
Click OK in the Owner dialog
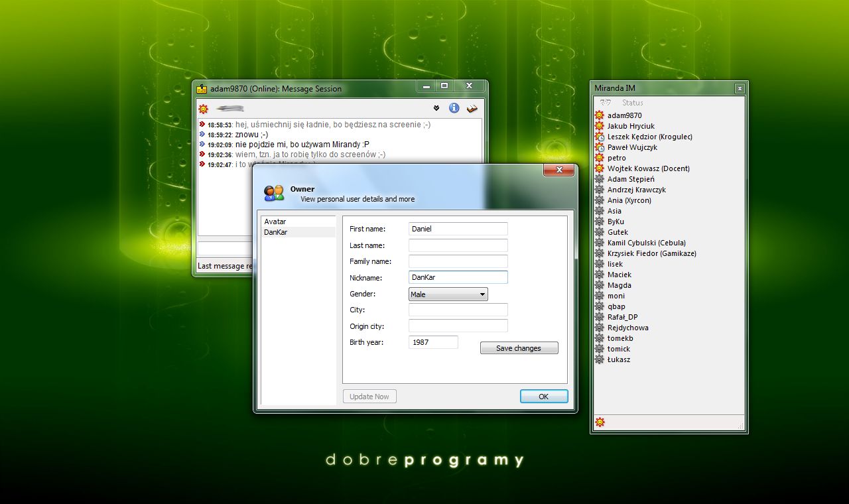(x=544, y=397)
